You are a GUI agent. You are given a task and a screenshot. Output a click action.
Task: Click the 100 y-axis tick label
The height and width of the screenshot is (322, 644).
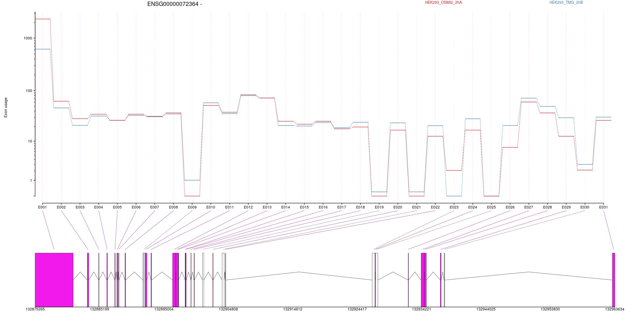click(x=29, y=91)
